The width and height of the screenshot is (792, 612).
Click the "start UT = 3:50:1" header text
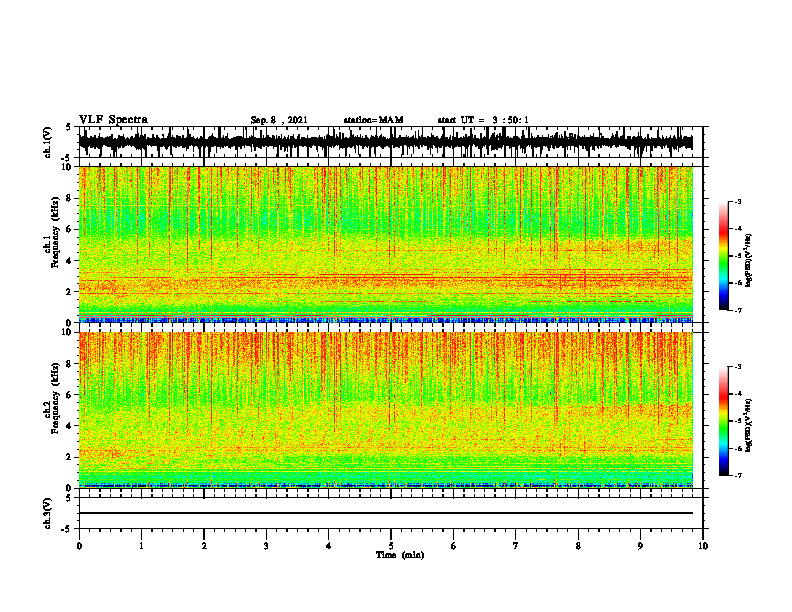coord(483,120)
